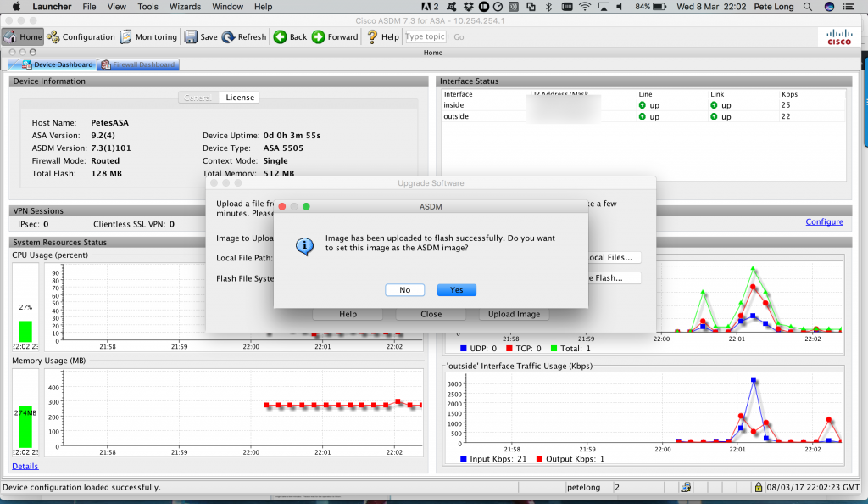The image size is (868, 504).
Task: Open the Configure link for VPN sessions
Action: point(823,221)
